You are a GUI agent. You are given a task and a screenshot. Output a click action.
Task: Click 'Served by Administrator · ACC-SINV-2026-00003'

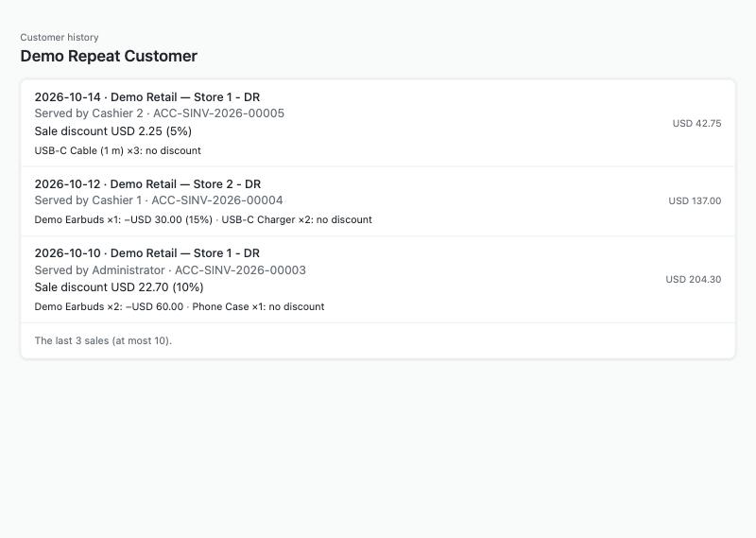pos(170,270)
